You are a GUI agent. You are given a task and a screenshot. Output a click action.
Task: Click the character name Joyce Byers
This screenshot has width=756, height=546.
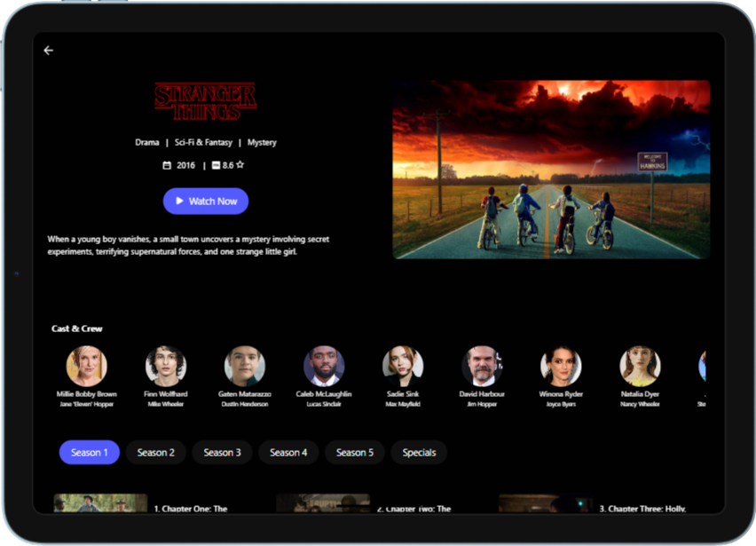[x=561, y=404]
